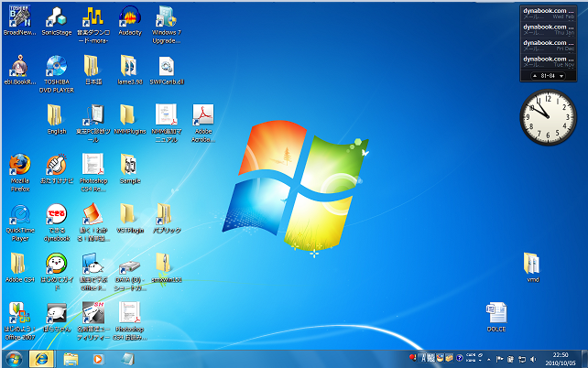Select the lame3.98 folder
588x368 pixels.
(130, 70)
